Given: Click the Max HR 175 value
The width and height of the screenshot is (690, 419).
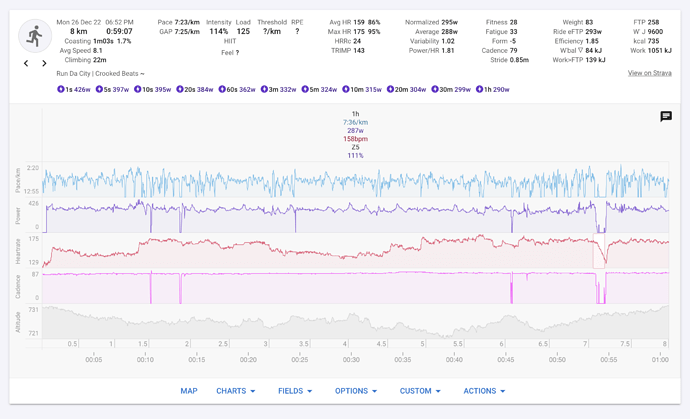Looking at the screenshot, I should (359, 32).
